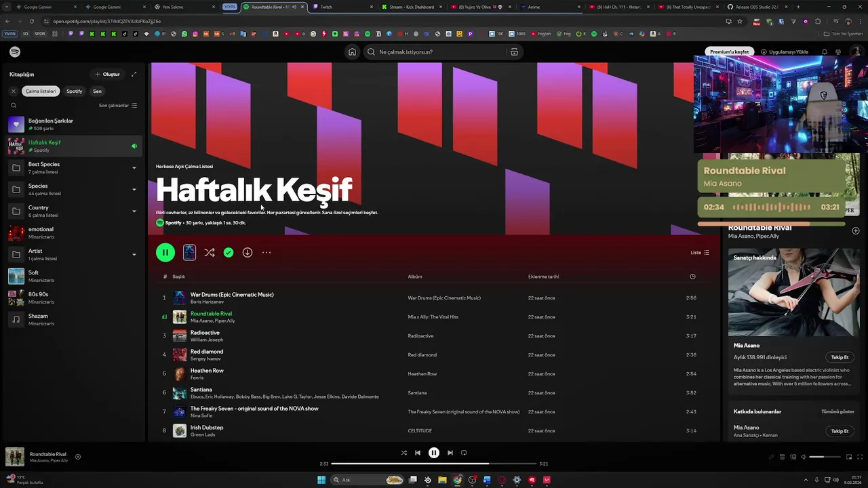Open File Explorer from the taskbar
868x488 pixels.
click(x=442, y=480)
